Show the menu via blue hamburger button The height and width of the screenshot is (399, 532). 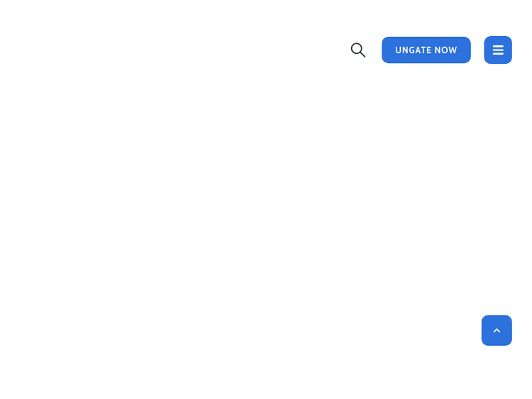[498, 50]
